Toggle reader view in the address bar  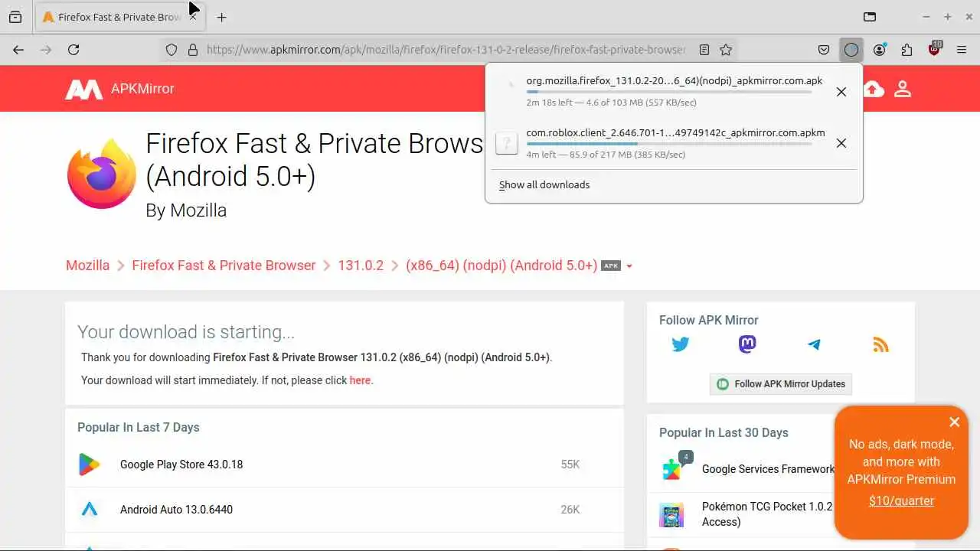[x=704, y=50]
